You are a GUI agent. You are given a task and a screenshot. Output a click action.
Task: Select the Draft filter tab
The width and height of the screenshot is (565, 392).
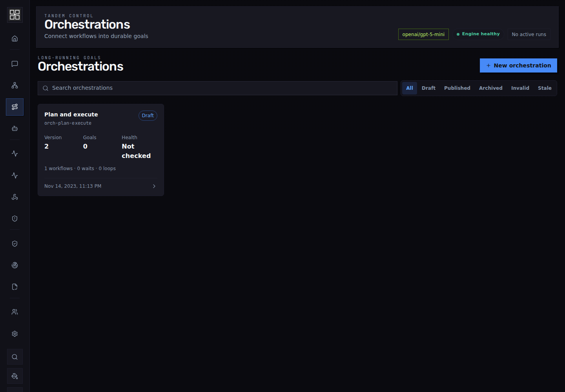[x=428, y=88]
